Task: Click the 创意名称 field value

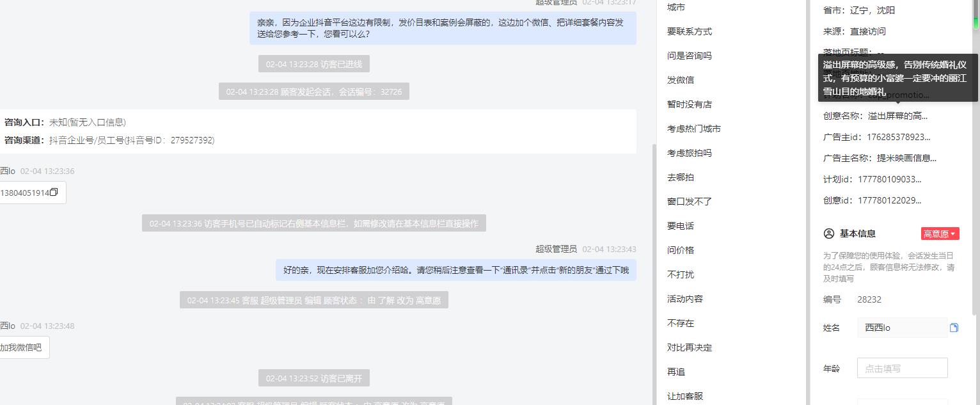Action: tap(897, 116)
